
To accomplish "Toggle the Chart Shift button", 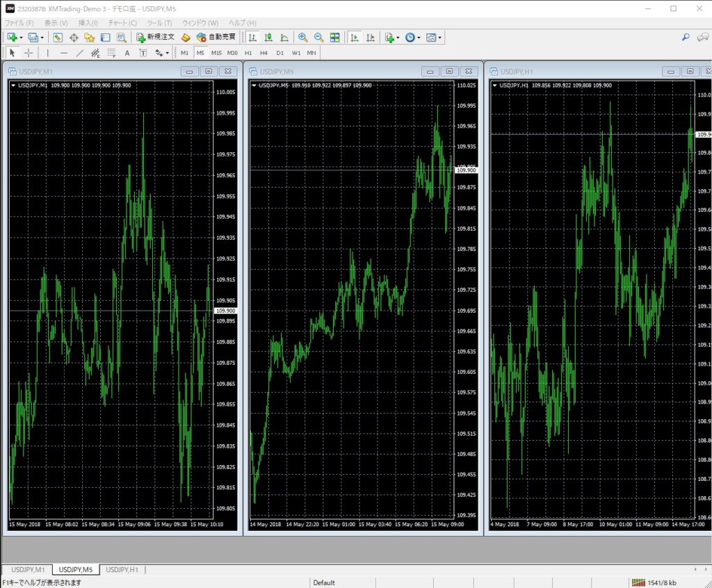I will pyautogui.click(x=371, y=38).
